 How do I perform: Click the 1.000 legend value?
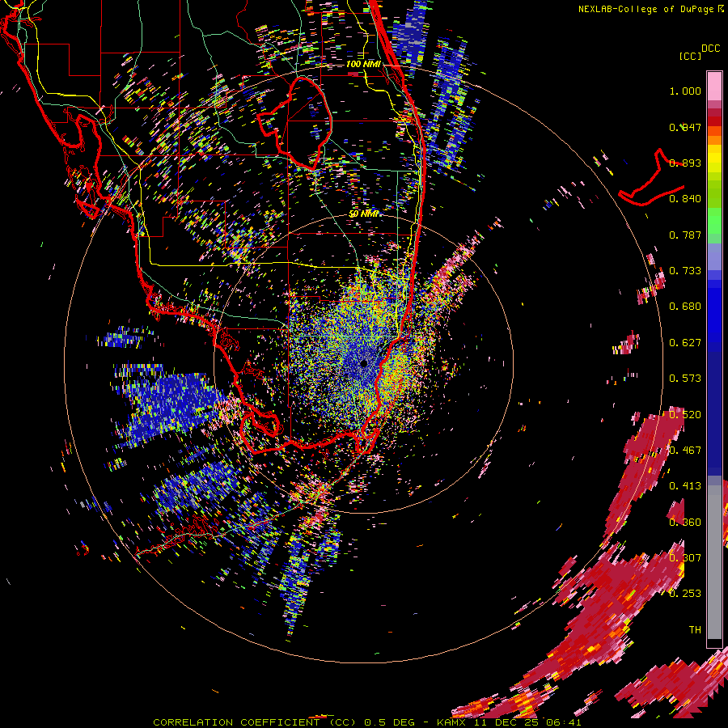pos(685,91)
